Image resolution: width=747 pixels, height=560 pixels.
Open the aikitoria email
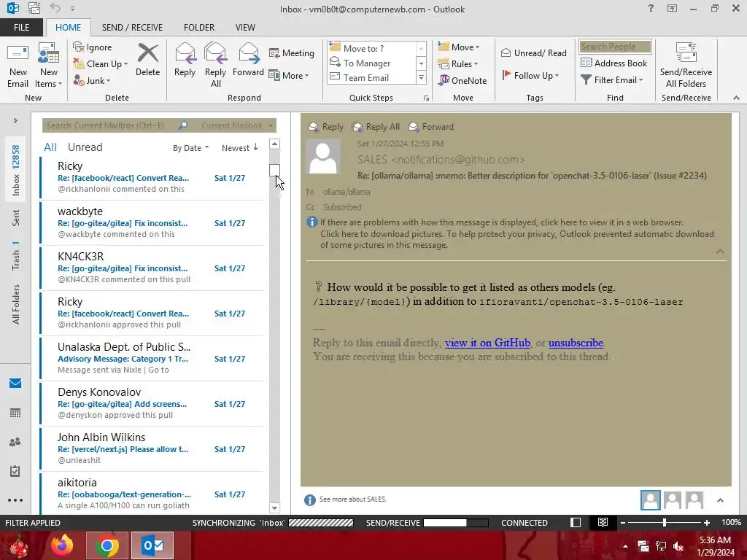click(152, 494)
